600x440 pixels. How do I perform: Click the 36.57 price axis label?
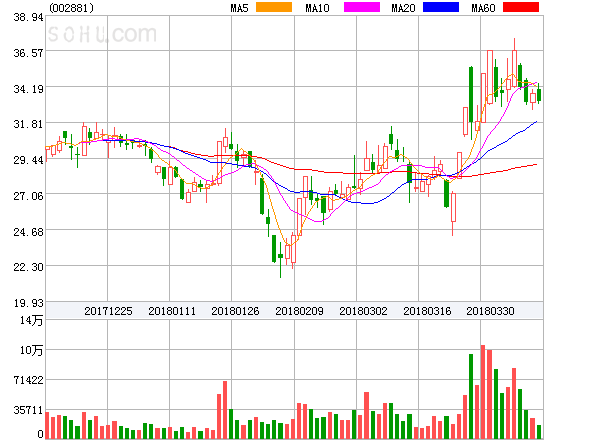tap(28, 53)
